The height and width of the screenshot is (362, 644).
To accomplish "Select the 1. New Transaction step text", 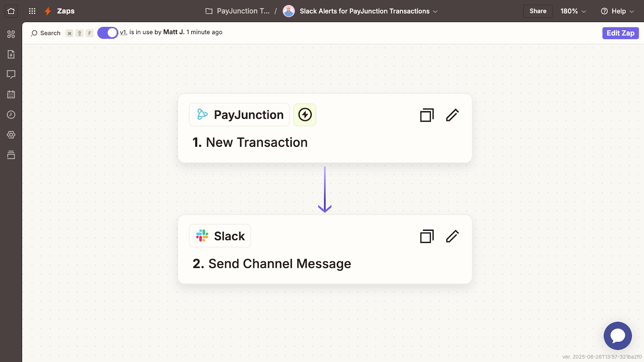I will point(250,142).
